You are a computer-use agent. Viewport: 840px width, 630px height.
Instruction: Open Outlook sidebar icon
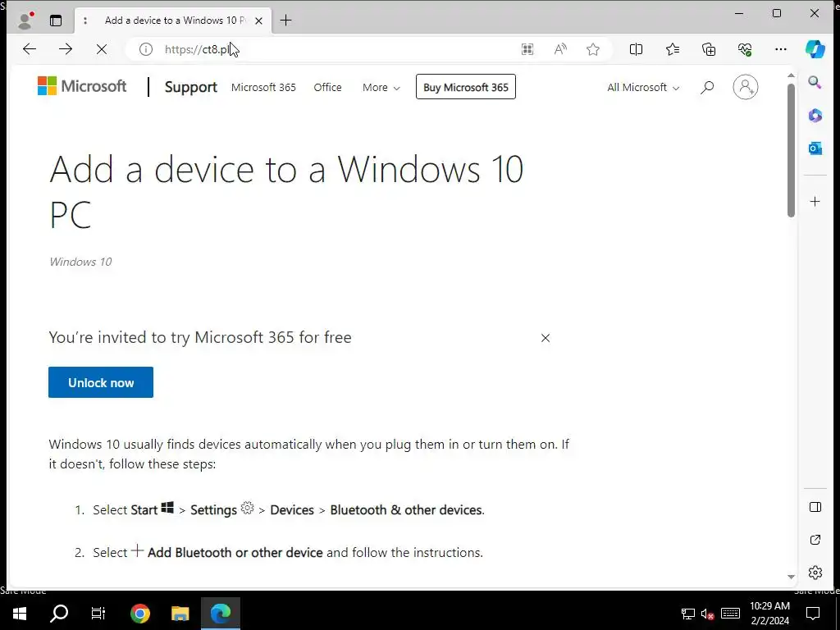pyautogui.click(x=815, y=148)
